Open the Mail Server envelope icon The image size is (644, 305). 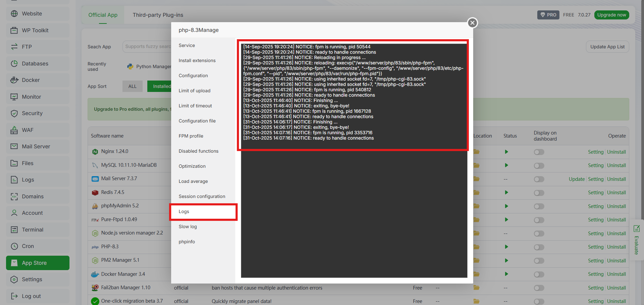click(14, 147)
